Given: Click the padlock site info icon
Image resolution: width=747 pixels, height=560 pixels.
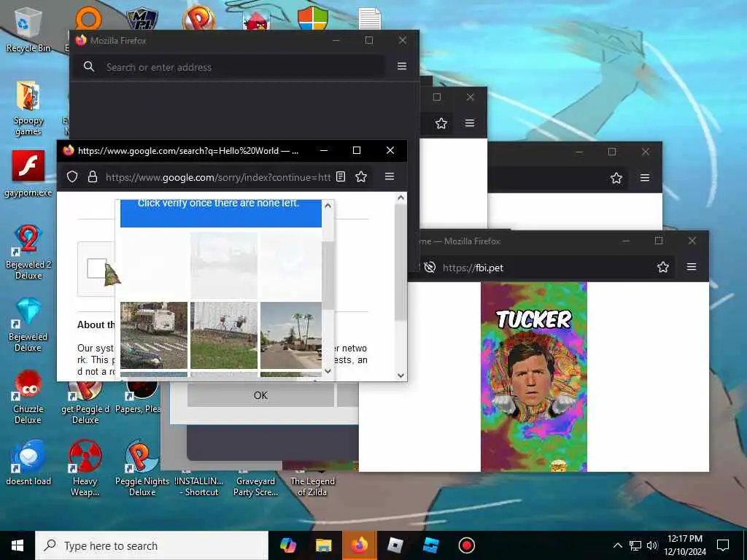Looking at the screenshot, I should point(93,176).
